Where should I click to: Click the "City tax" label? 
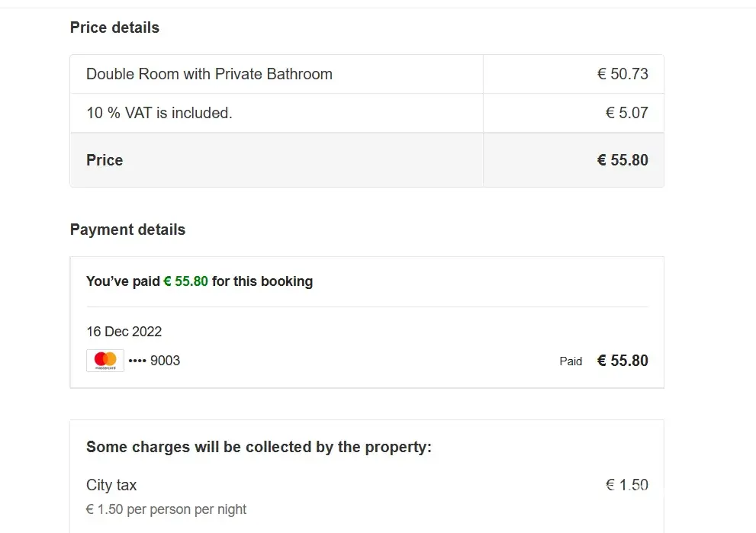pyautogui.click(x=111, y=485)
